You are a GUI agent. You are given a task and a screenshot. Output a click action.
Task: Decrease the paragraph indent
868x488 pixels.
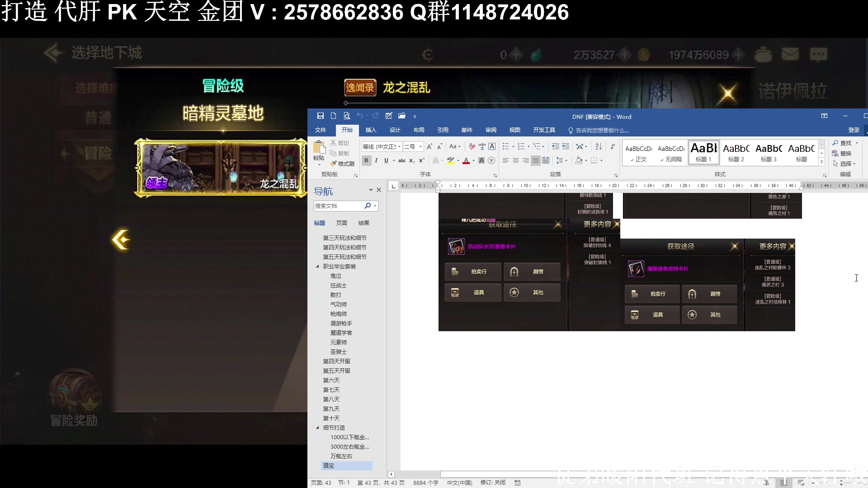coord(556,146)
